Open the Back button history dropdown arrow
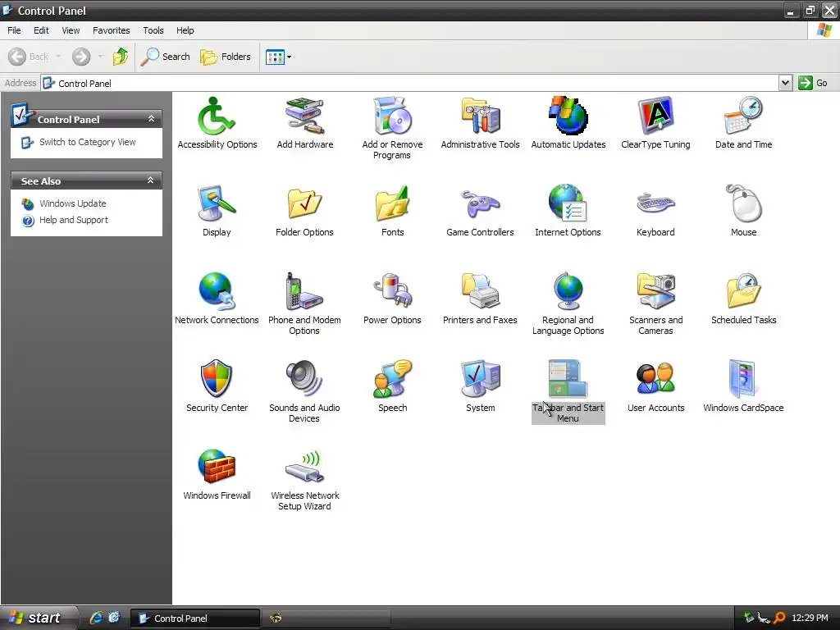The width and height of the screenshot is (840, 630). [58, 57]
